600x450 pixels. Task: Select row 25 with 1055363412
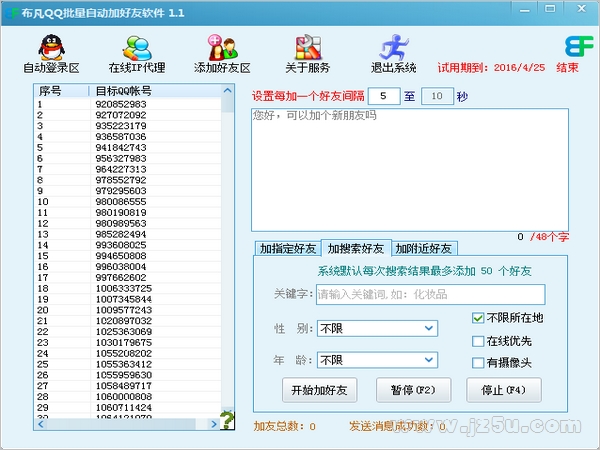click(x=128, y=364)
